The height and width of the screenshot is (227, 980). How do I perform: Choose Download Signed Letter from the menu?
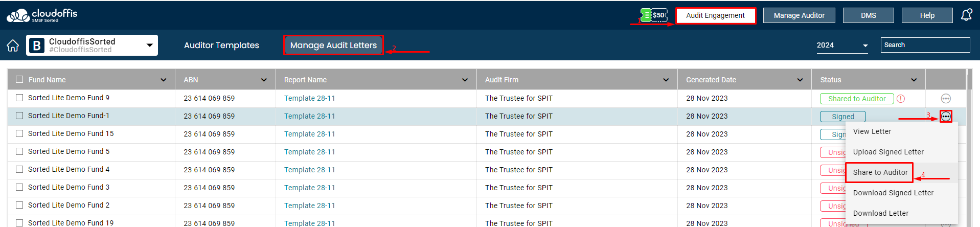[x=902, y=193]
